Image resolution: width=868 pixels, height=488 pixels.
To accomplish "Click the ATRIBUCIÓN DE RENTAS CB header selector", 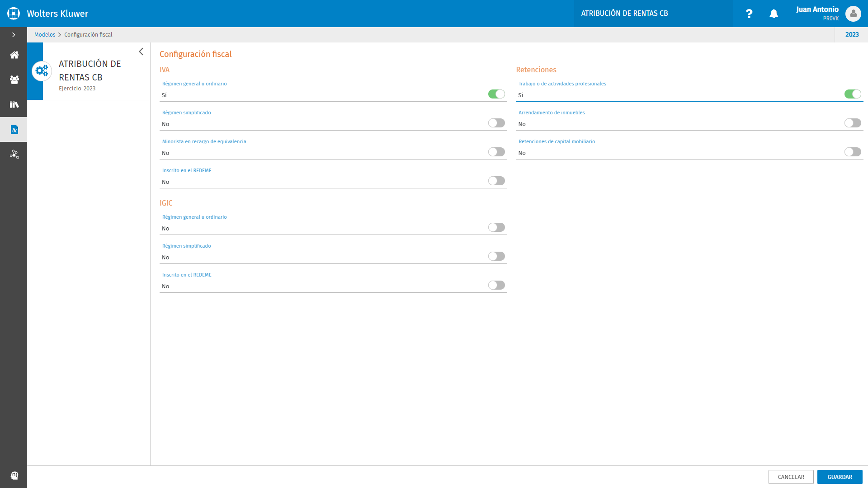I will pos(653,14).
